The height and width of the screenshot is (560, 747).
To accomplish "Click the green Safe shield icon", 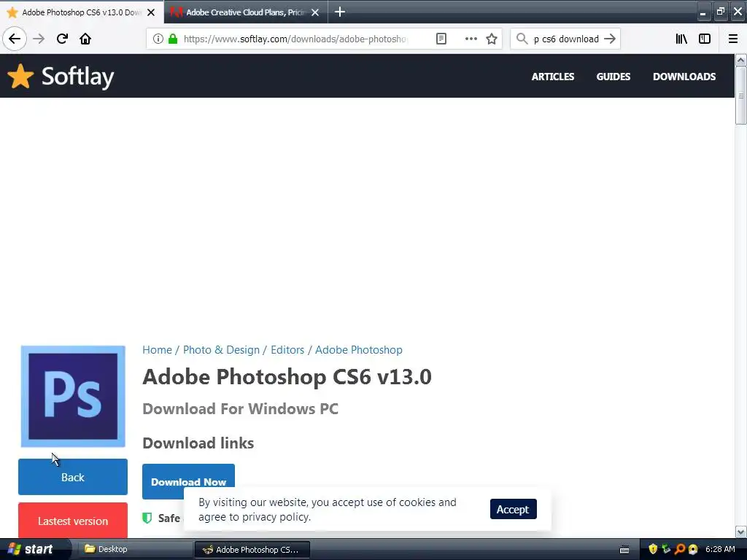I will [x=147, y=518].
